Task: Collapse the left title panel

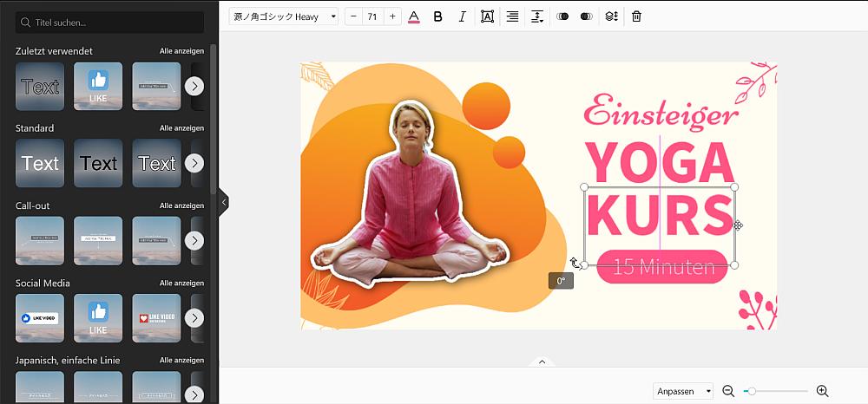Action: point(223,202)
